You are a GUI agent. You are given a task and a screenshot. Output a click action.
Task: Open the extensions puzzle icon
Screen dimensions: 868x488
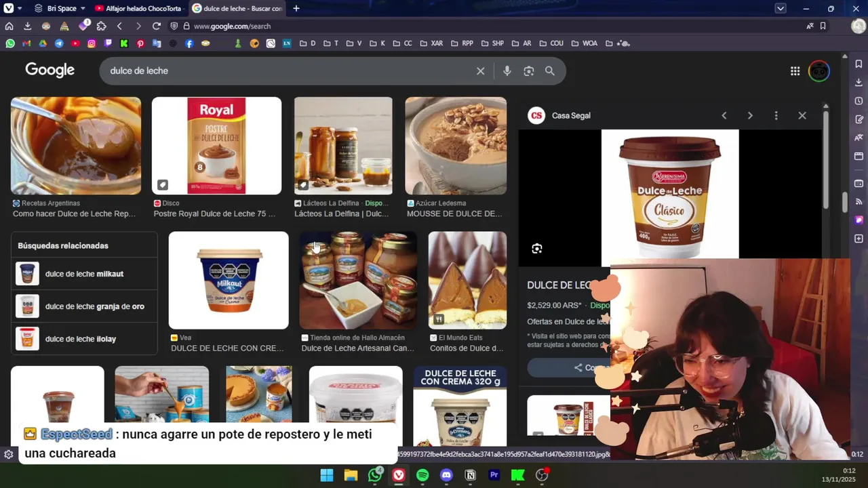pyautogui.click(x=101, y=26)
